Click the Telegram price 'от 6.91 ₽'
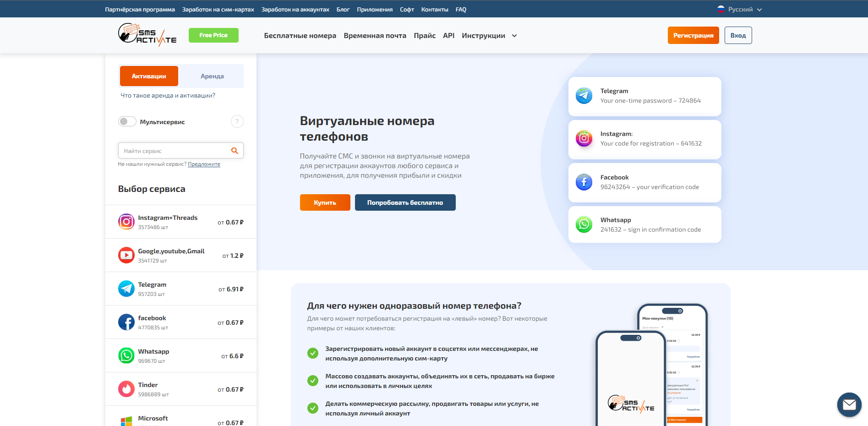The width and height of the screenshot is (868, 426). click(x=231, y=289)
